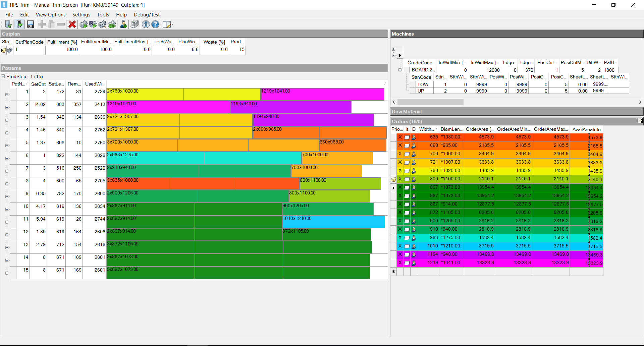Click the printer icon in the toolbar
The width and height of the screenshot is (644, 346).
pyautogui.click(x=135, y=24)
